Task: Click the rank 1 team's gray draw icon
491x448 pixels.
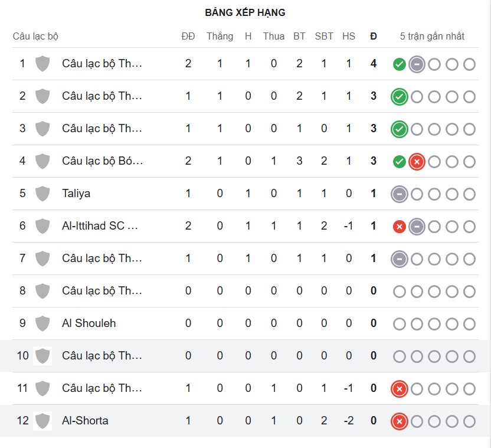Action: click(x=417, y=64)
